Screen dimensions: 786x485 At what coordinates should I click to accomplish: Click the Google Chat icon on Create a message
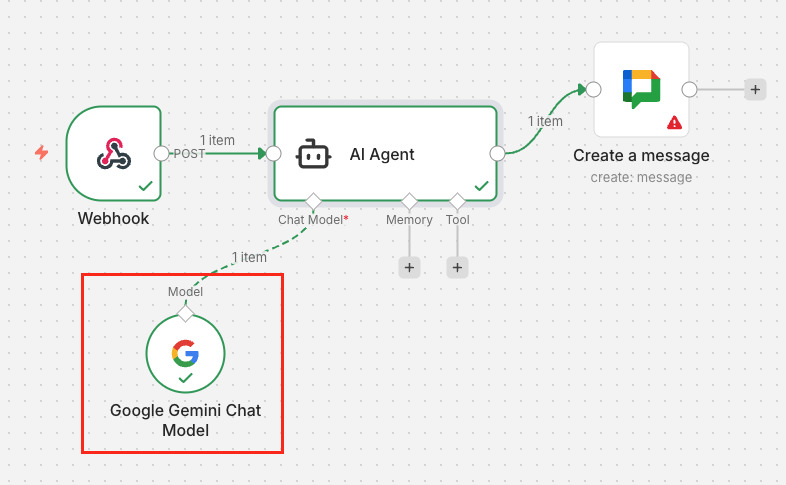coord(641,88)
